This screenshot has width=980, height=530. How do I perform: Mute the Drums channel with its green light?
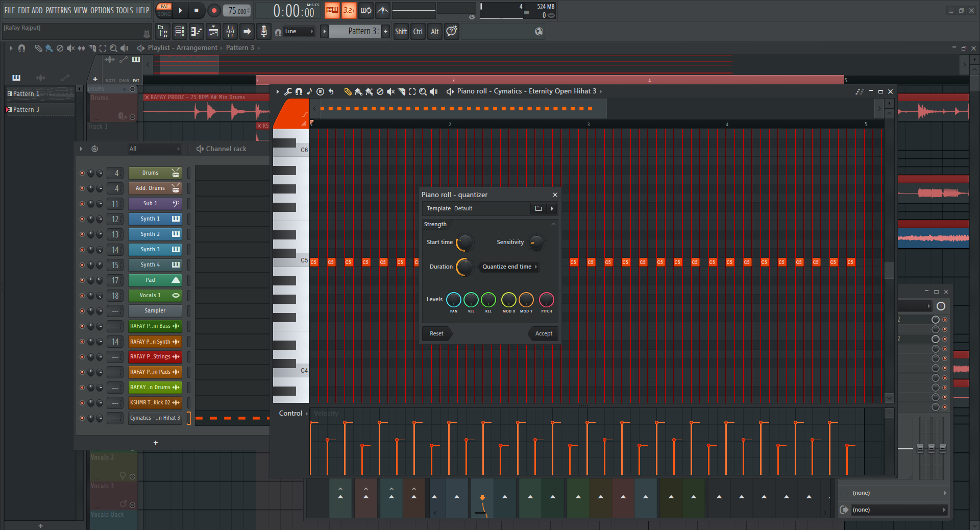coord(82,173)
